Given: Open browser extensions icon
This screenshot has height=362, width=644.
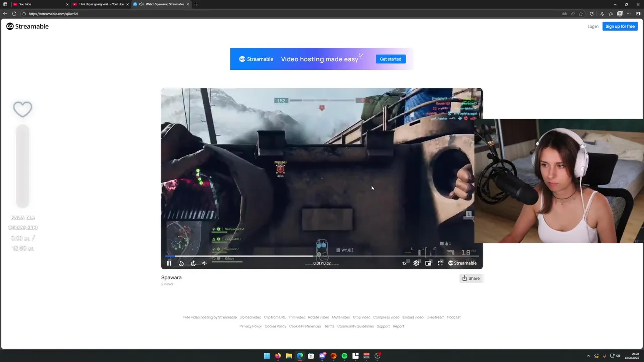Looking at the screenshot, I should [592, 14].
